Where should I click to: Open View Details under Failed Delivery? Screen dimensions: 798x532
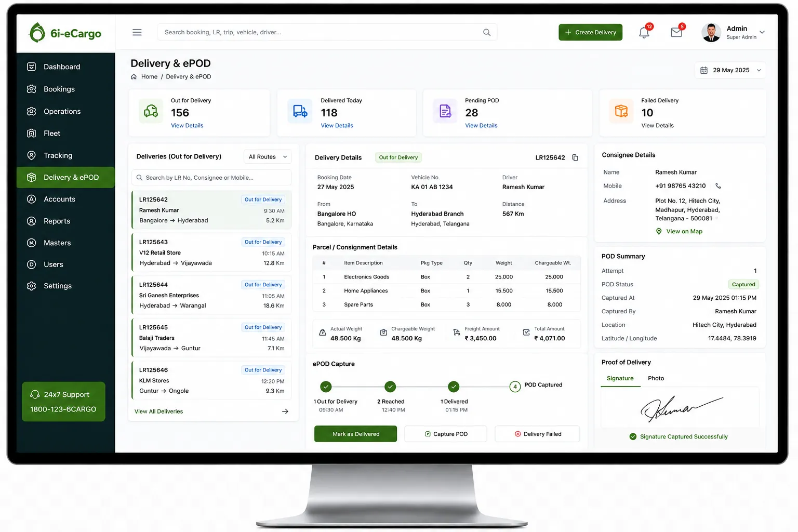point(657,126)
